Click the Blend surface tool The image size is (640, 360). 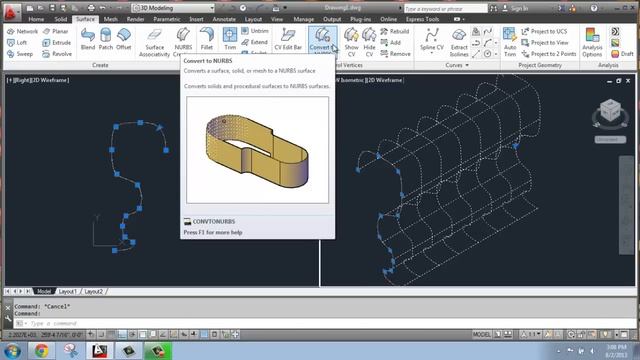[88, 39]
